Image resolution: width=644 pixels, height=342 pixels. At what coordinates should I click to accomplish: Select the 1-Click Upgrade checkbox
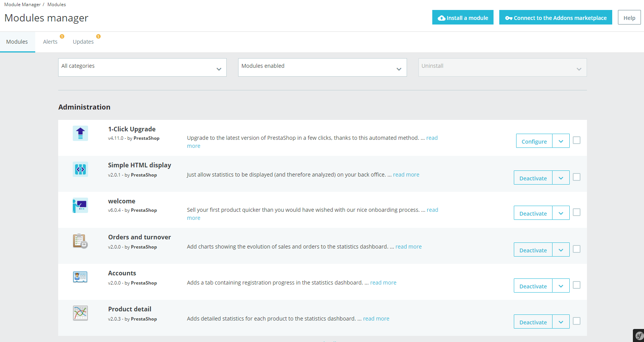[577, 141]
